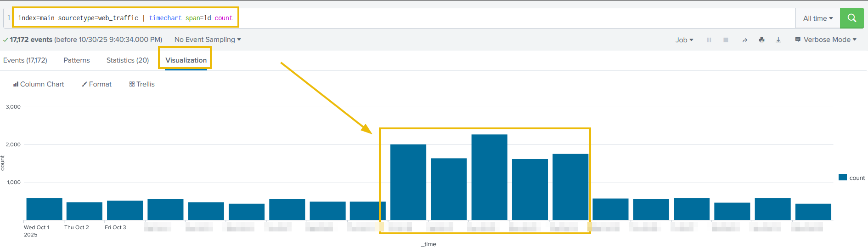
Task: Change the Column Chart visualization type
Action: point(39,84)
